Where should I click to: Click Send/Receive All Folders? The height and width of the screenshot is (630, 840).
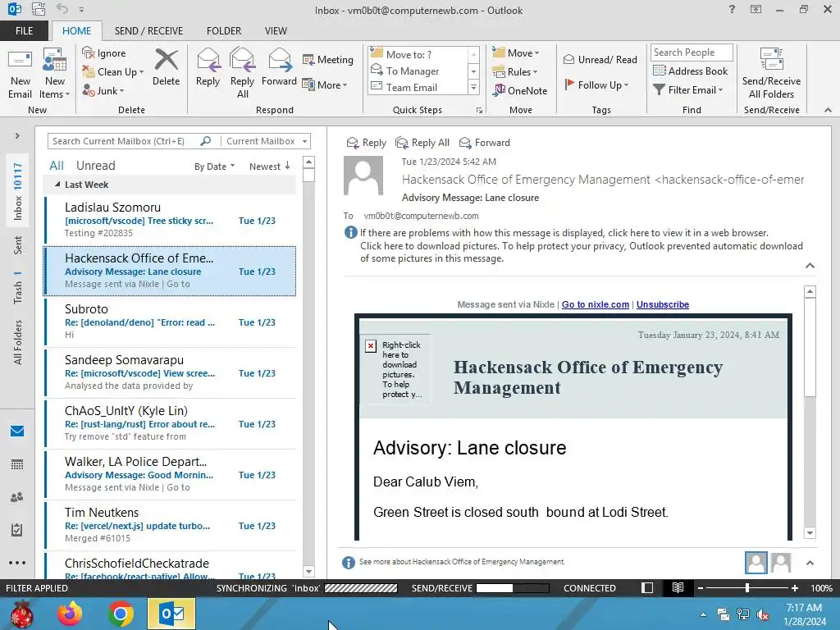[x=771, y=73]
